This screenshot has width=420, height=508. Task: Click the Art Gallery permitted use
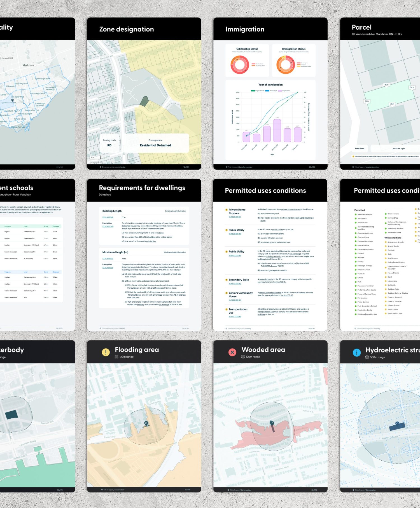362,219
